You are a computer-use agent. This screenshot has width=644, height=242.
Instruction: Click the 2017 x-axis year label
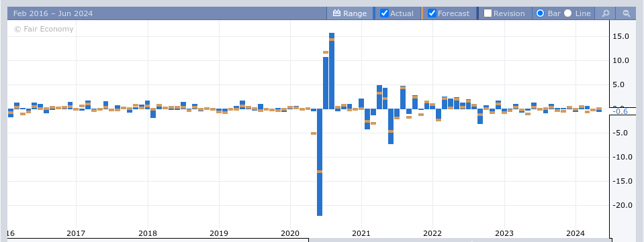76,233
